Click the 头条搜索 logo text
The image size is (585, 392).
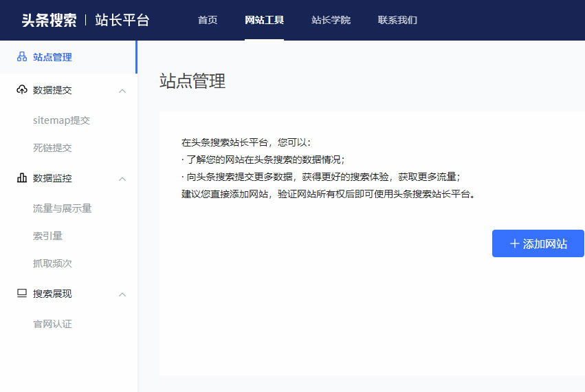pos(49,20)
